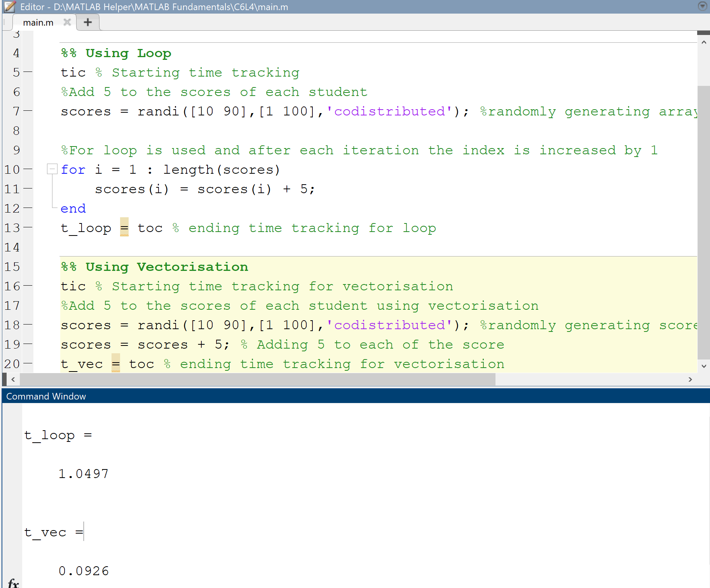Image resolution: width=710 pixels, height=588 pixels.
Task: Set breakpoint dash at line 13
Action: 28,227
